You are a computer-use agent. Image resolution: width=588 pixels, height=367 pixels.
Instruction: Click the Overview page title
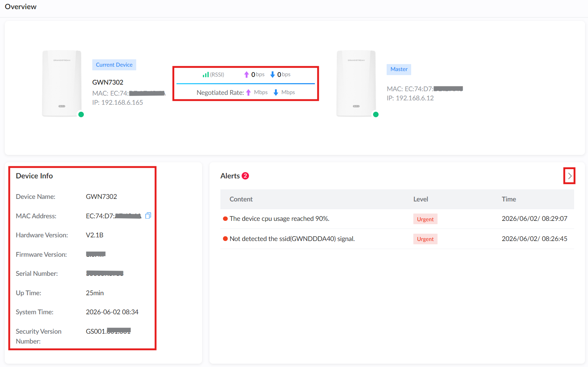pyautogui.click(x=21, y=7)
